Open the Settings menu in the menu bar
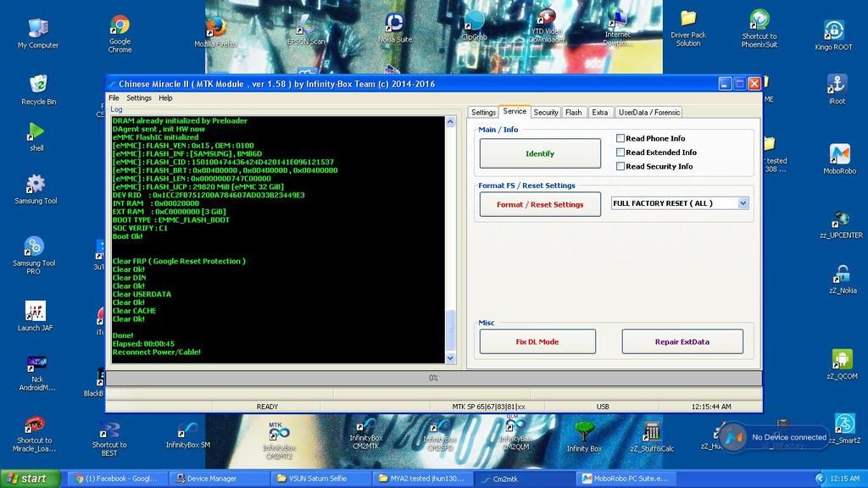 139,98
